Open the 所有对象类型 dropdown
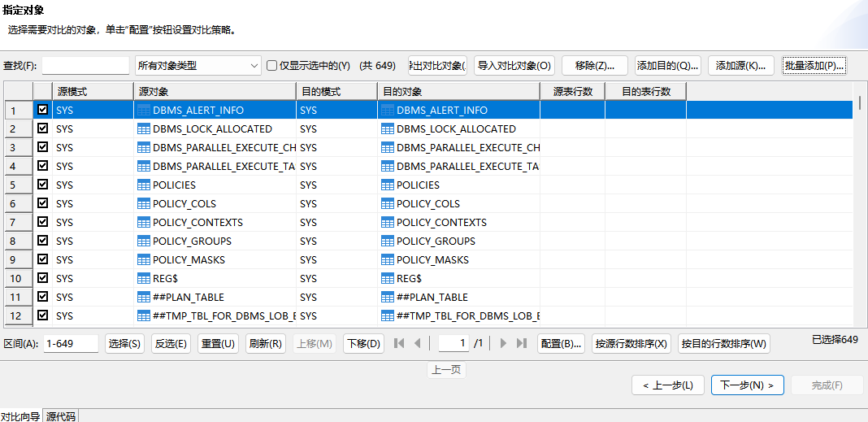The image size is (868, 422). pos(197,66)
